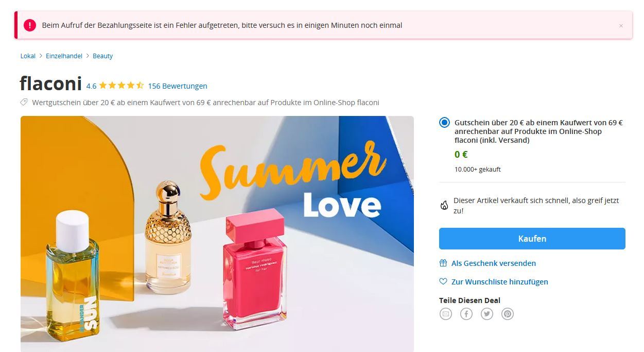The width and height of the screenshot is (644, 352).
Task: Open the 156 Bewertungen reviews link
Action: click(x=178, y=86)
